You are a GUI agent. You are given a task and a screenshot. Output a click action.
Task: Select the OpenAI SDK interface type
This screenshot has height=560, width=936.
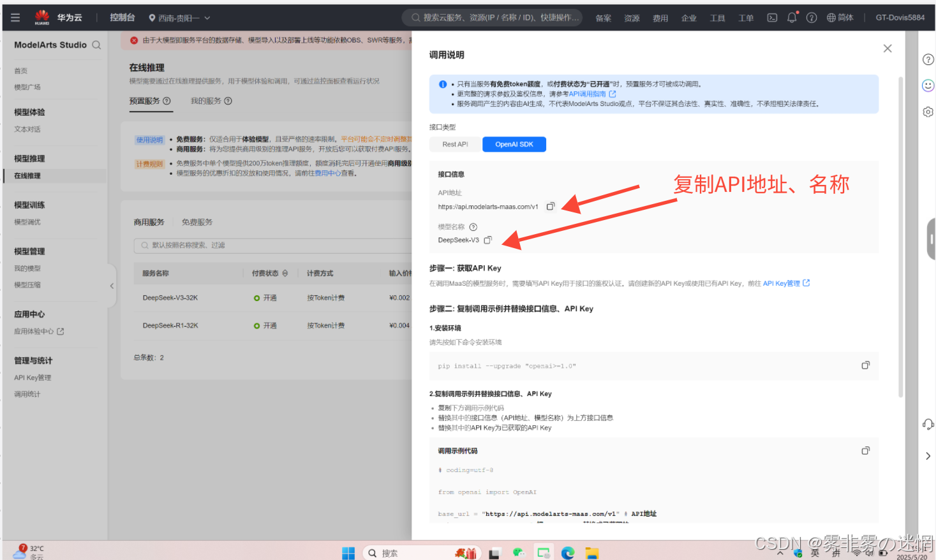[514, 144]
